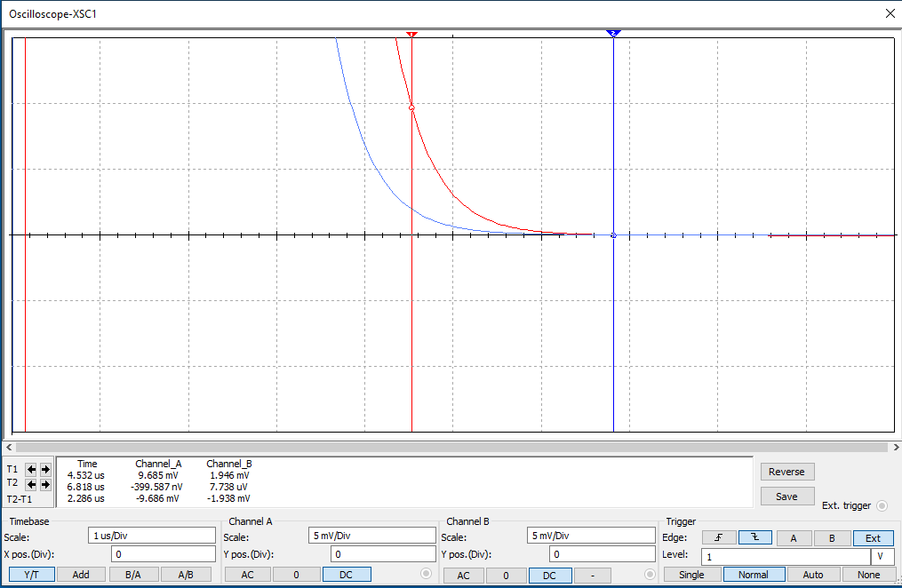Move cursor T1 right with arrow
This screenshot has height=588, width=902.
tap(44, 469)
